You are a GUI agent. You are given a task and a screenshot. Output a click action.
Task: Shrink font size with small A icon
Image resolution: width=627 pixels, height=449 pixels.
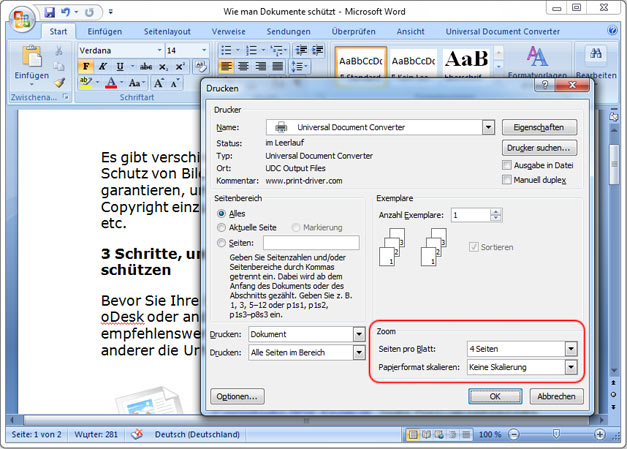[x=175, y=83]
